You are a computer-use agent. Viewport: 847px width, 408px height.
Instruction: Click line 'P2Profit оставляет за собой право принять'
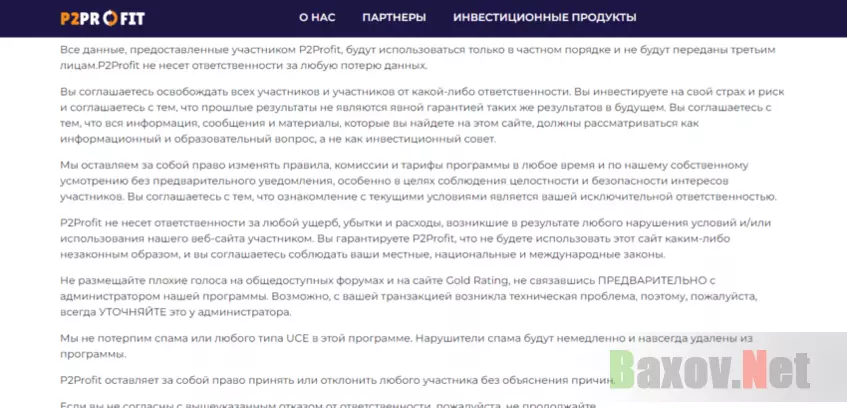click(338, 380)
